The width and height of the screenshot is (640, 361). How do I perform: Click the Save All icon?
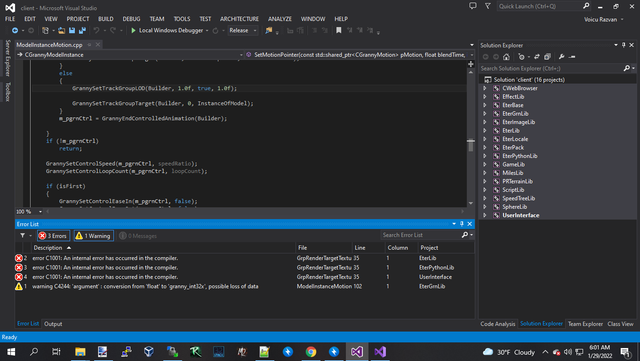82,31
